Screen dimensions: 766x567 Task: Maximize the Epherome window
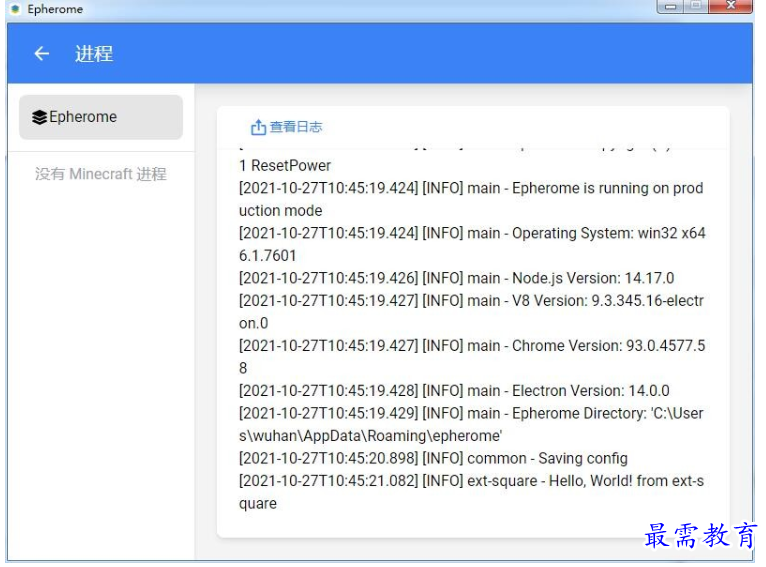point(696,6)
